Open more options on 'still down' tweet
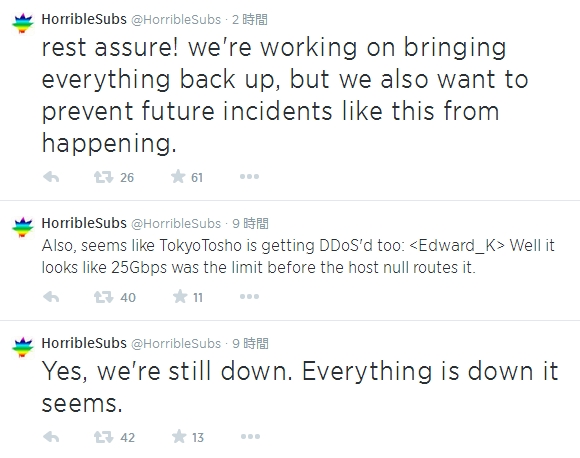580x458 pixels. 250,437
